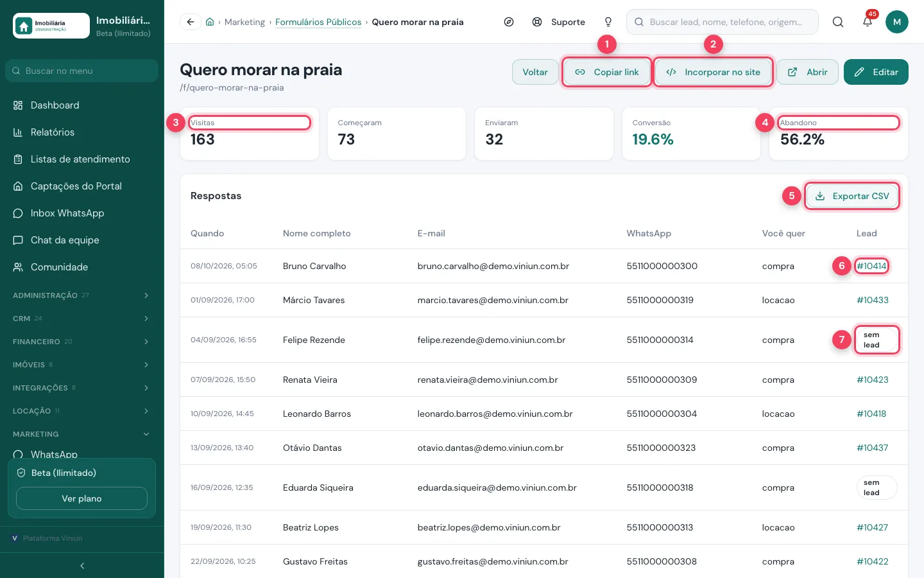Viewport: 924px width, 578px height.
Task: Expand the ADMINISTRAÇÃO section
Action: [82, 295]
